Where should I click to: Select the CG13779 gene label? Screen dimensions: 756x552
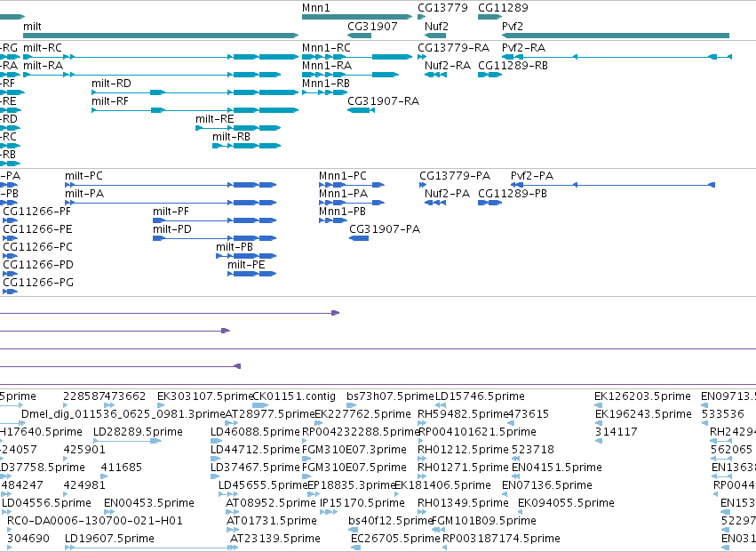[x=442, y=8]
